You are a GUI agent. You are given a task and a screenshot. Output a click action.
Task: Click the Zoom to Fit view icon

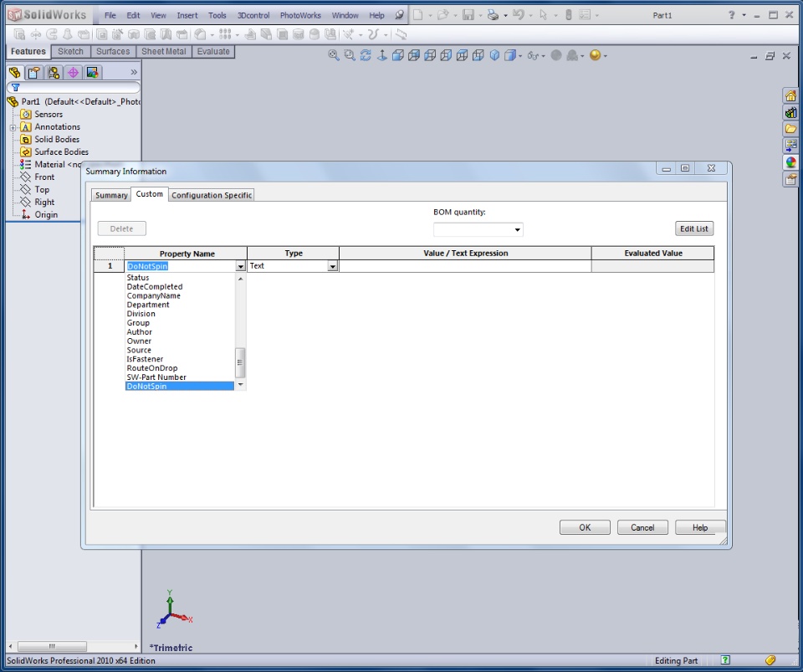tap(334, 55)
